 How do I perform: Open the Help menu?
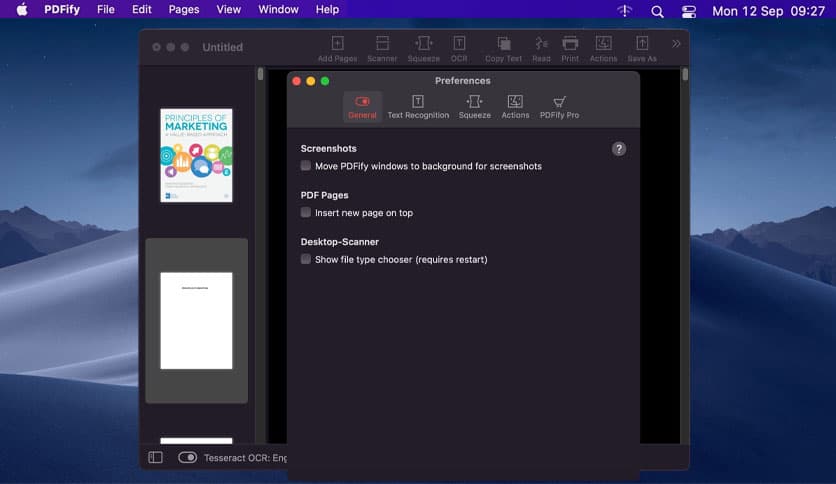pyautogui.click(x=327, y=10)
